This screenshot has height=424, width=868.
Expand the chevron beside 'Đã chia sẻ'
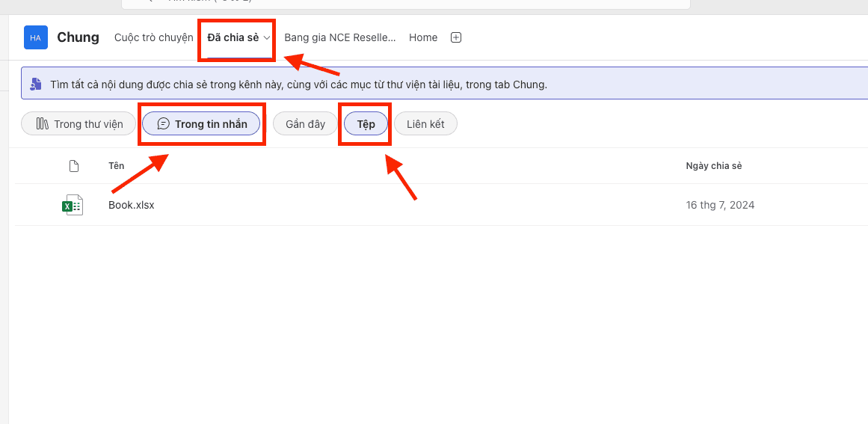[267, 37]
